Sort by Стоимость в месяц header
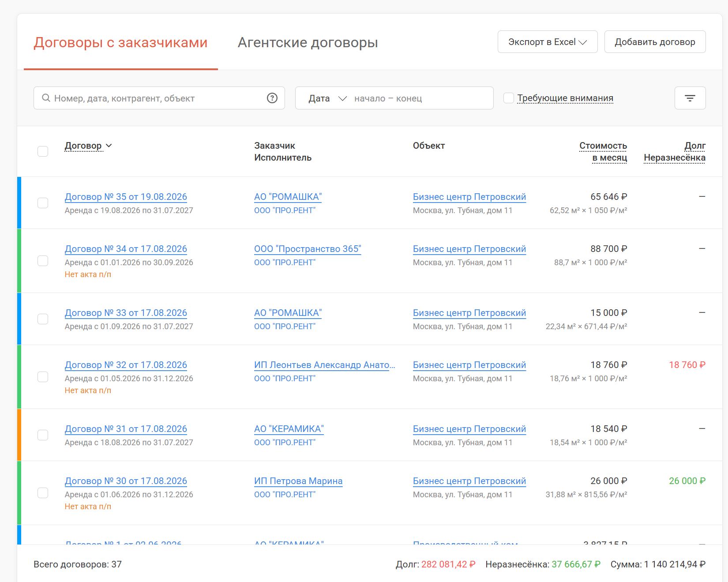Screen dimensions: 728x582 pyautogui.click(x=603, y=152)
